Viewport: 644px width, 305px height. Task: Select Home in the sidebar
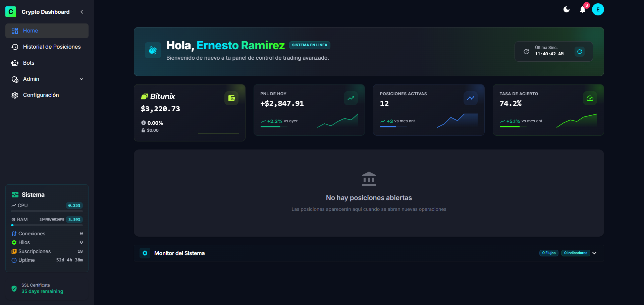click(x=30, y=30)
